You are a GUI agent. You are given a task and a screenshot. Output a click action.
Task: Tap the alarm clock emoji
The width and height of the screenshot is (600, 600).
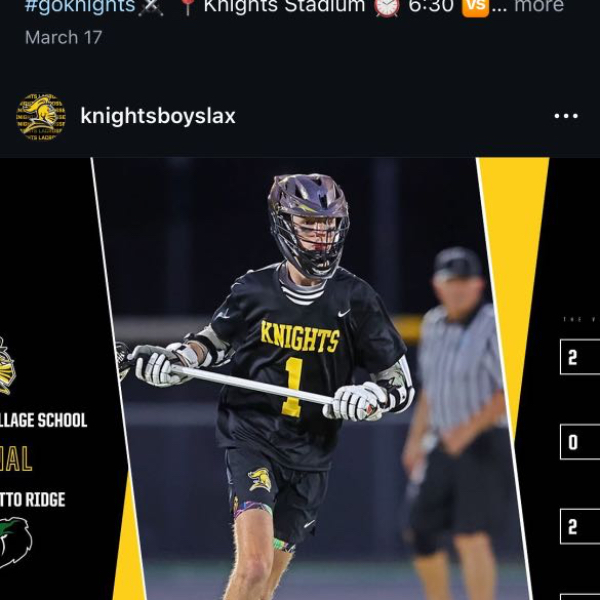tap(386, 7)
